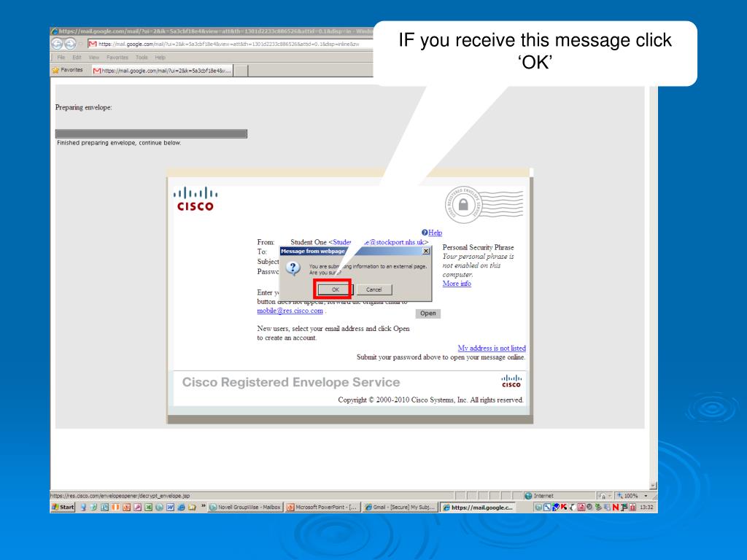Open the folder icon in Quick Launch
This screenshot has height=560, width=747.
point(192,507)
